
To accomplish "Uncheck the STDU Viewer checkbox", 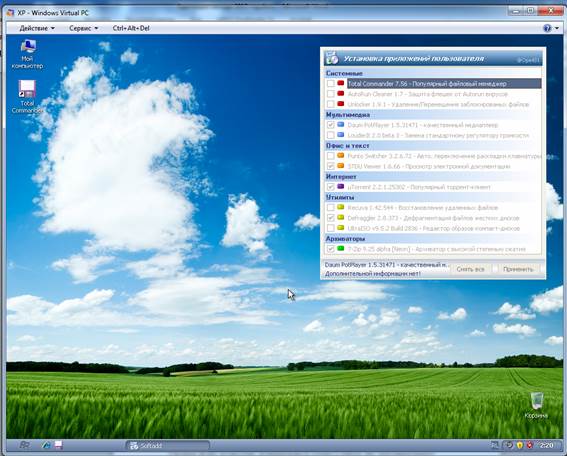I will click(x=330, y=166).
